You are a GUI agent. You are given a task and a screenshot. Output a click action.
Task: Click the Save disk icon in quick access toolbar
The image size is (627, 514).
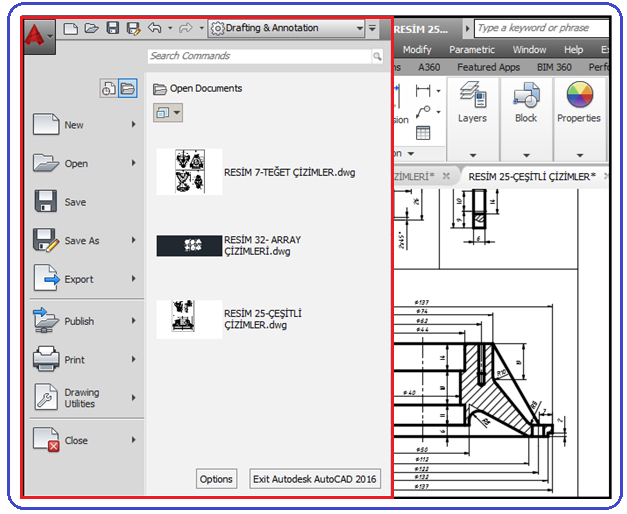[112, 28]
